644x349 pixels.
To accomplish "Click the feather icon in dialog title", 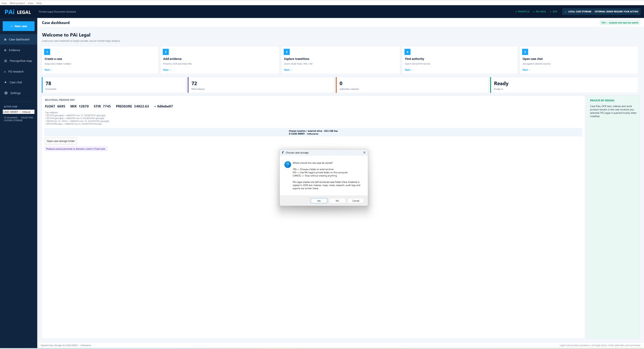I will [x=283, y=152].
